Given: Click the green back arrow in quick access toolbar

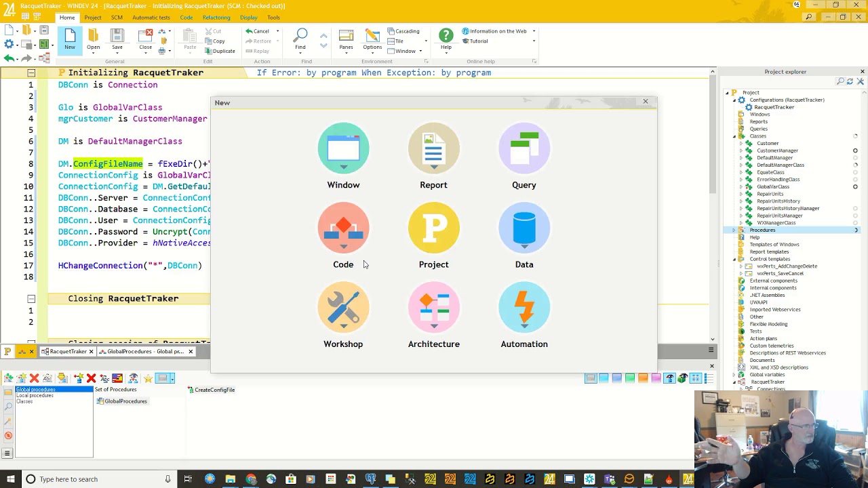Looking at the screenshot, I should pos(9,58).
